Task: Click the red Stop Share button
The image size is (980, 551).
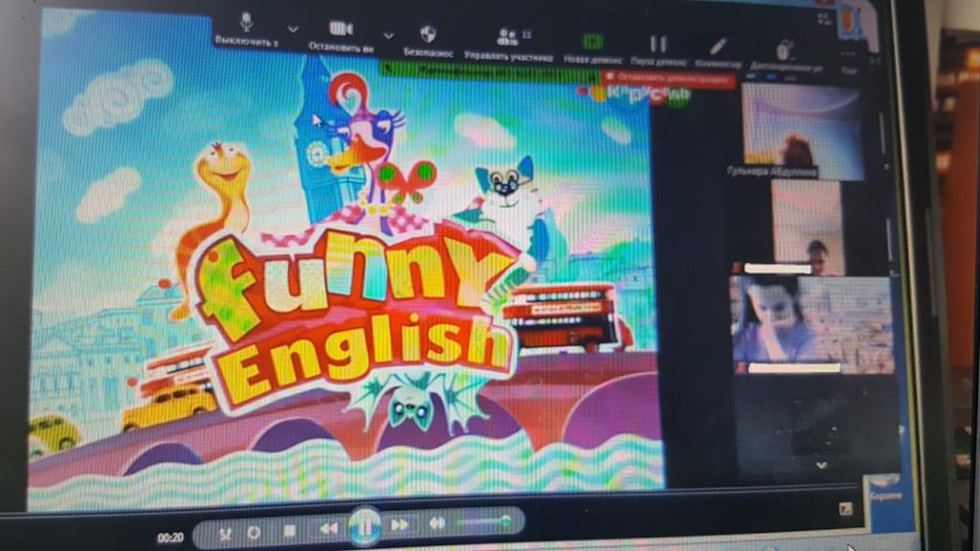Action: pos(669,77)
